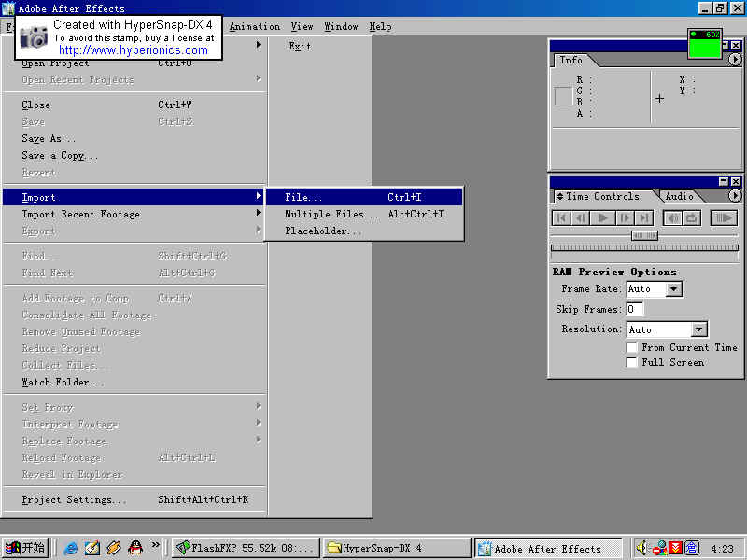Visit hyperionics.com link
747x560 pixels.
click(134, 50)
